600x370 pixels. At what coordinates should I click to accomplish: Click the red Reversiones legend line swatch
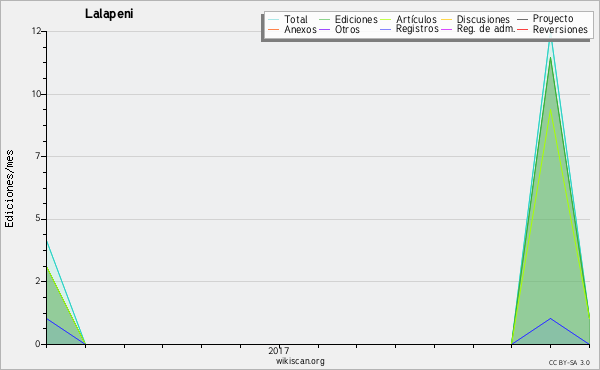click(522, 29)
